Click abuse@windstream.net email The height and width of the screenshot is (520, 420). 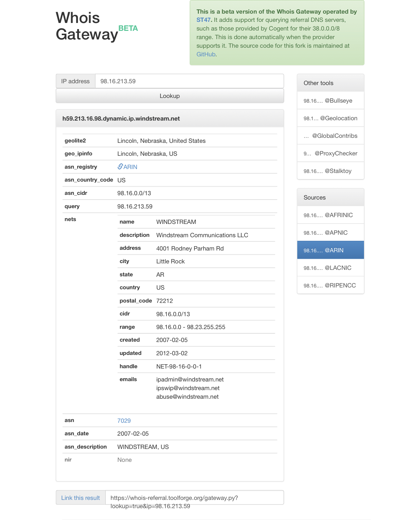(187, 397)
